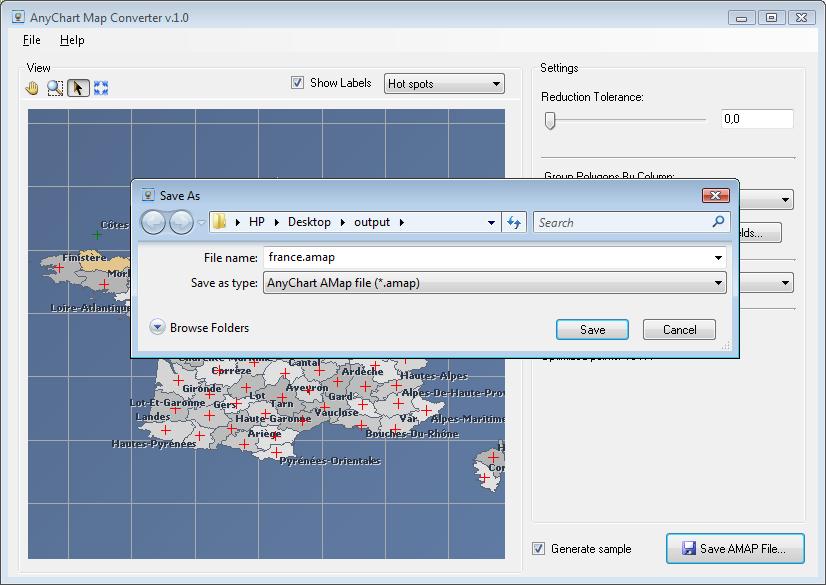Screen dimensions: 826x585
Task: Click the search magnifier icon
Action: [718, 222]
